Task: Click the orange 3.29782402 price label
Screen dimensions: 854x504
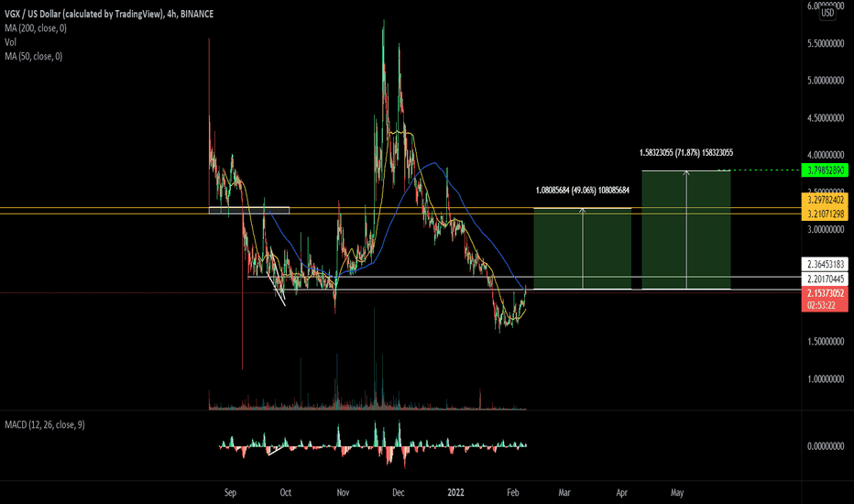Action: 825,200
